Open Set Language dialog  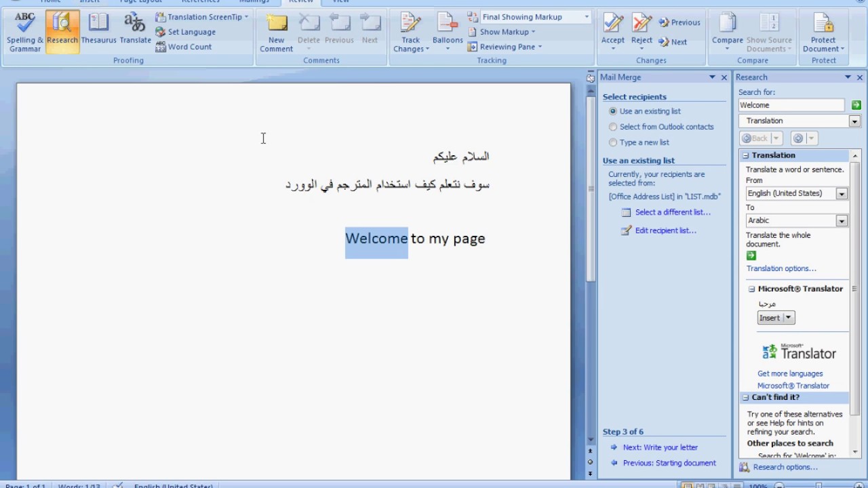tap(185, 32)
